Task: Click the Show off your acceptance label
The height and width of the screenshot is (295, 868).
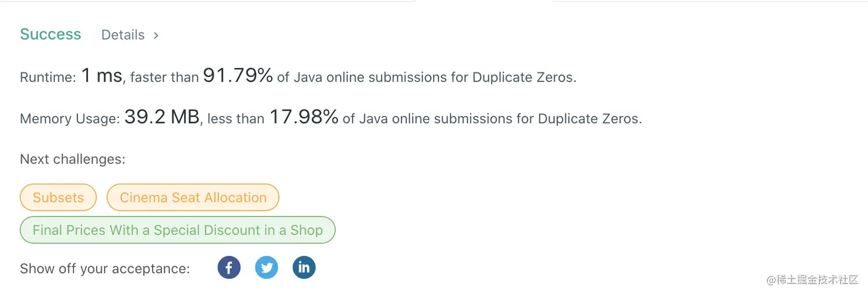Action: click(105, 269)
